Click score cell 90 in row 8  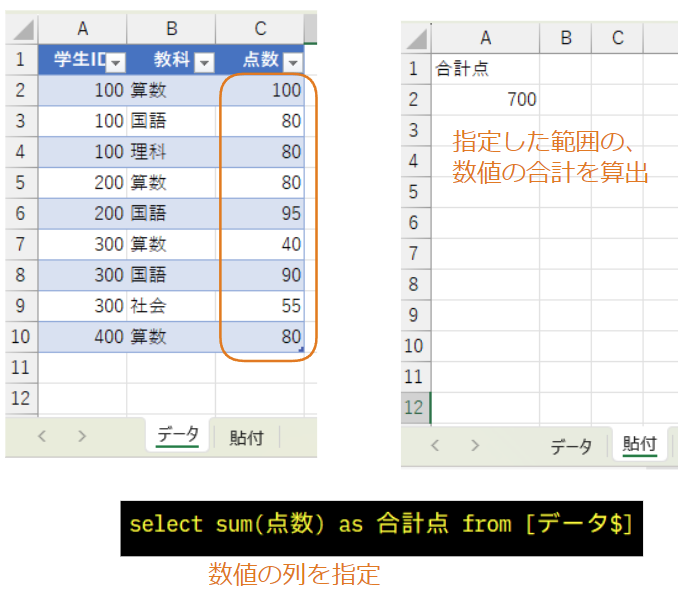(x=260, y=275)
